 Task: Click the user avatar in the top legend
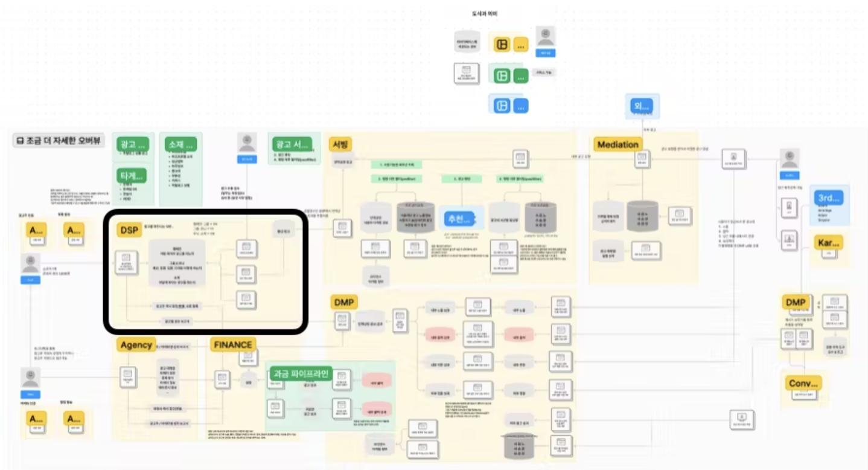pos(546,37)
